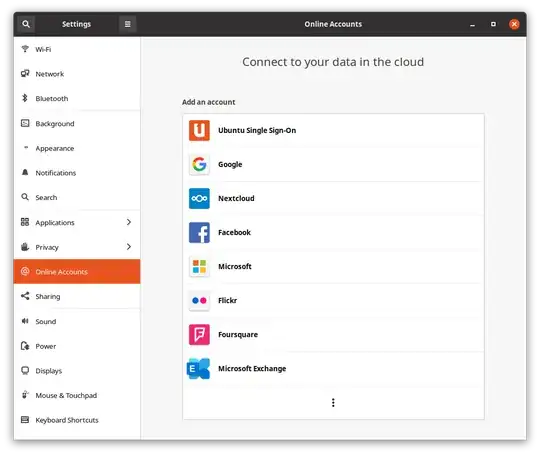Click the Keyboard Shortcuts icon
Viewport: 540px width, 455px height.
tap(25, 420)
